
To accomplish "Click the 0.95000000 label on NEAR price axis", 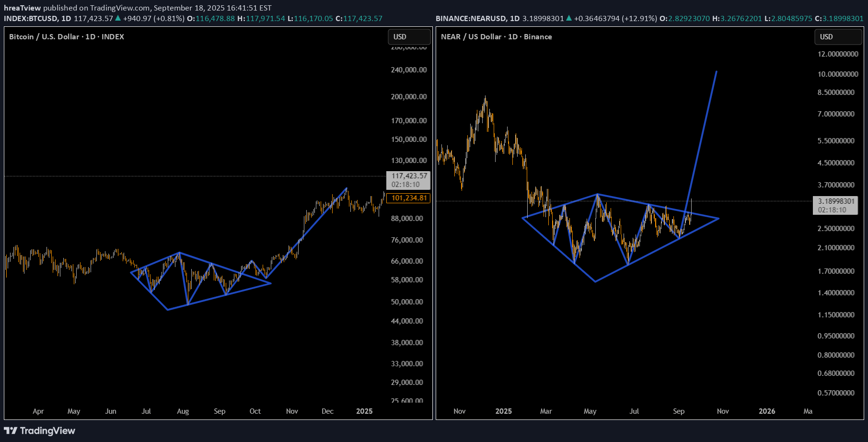I will [x=836, y=336].
